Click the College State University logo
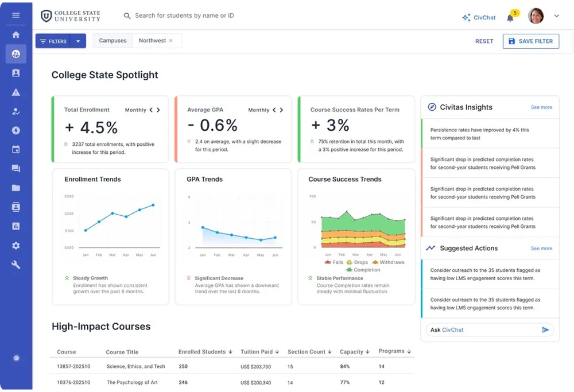This screenshot has width=574, height=392. pyautogui.click(x=70, y=15)
